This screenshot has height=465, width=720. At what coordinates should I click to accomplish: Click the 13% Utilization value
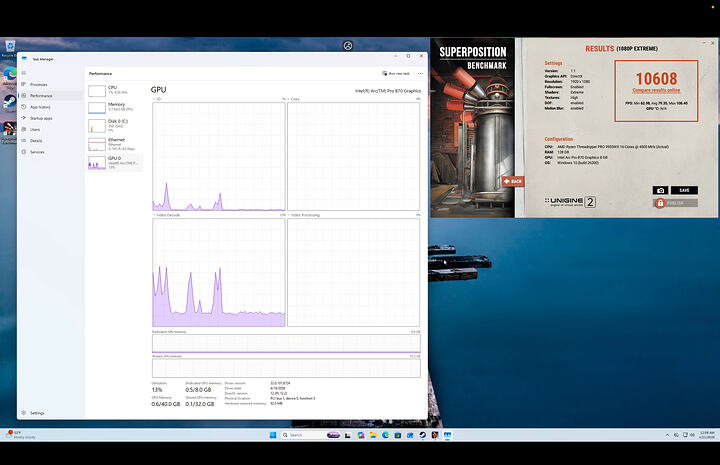coord(157,390)
